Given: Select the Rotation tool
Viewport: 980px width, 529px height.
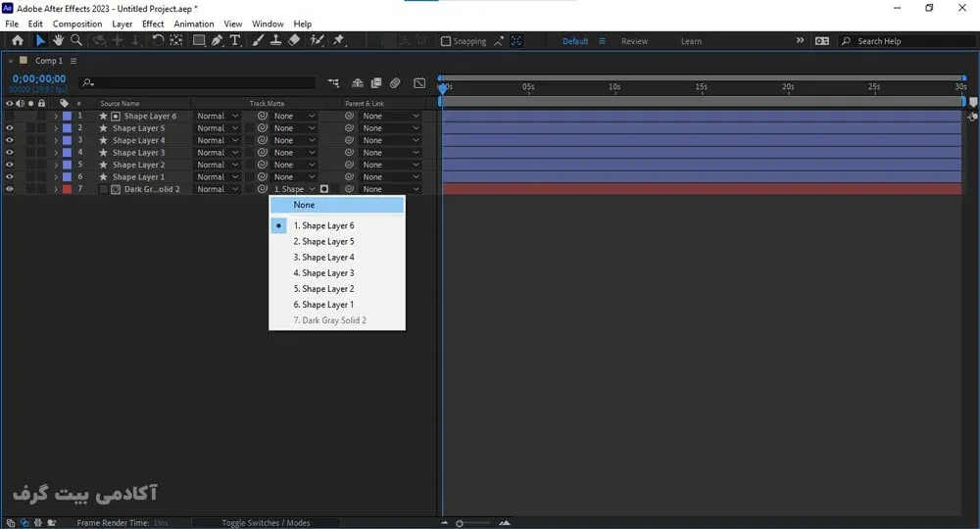Looking at the screenshot, I should [158, 40].
